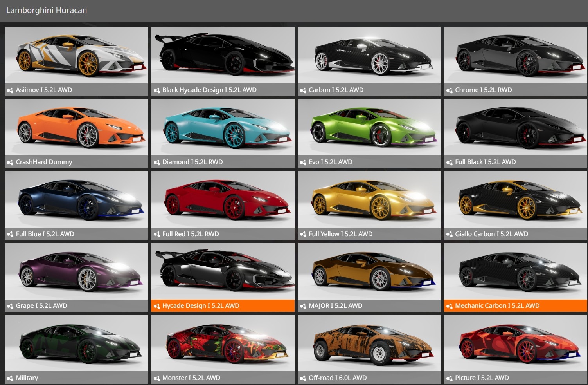Click the icon on the highlighted Mechanic Carbon label
The width and height of the screenshot is (588, 385).
[450, 306]
